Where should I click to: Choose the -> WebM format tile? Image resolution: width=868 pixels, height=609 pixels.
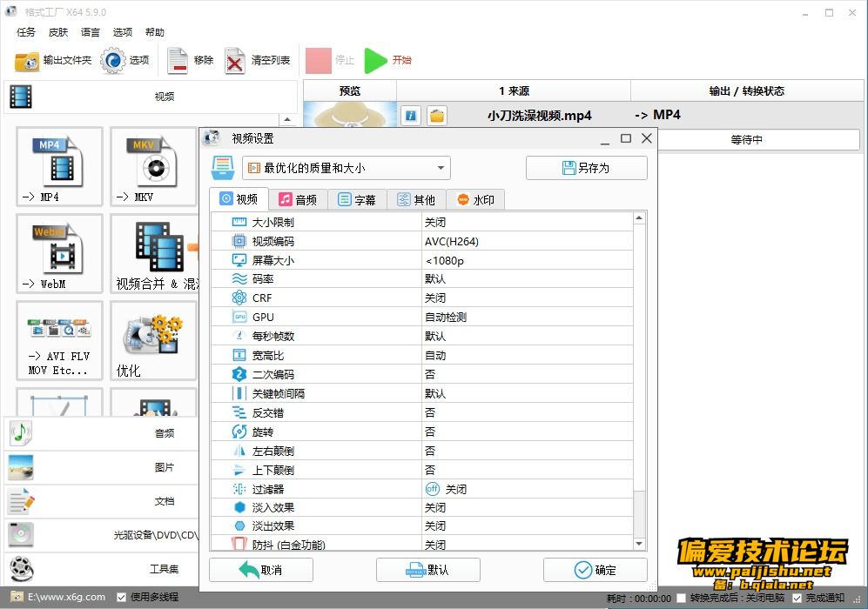[60, 253]
